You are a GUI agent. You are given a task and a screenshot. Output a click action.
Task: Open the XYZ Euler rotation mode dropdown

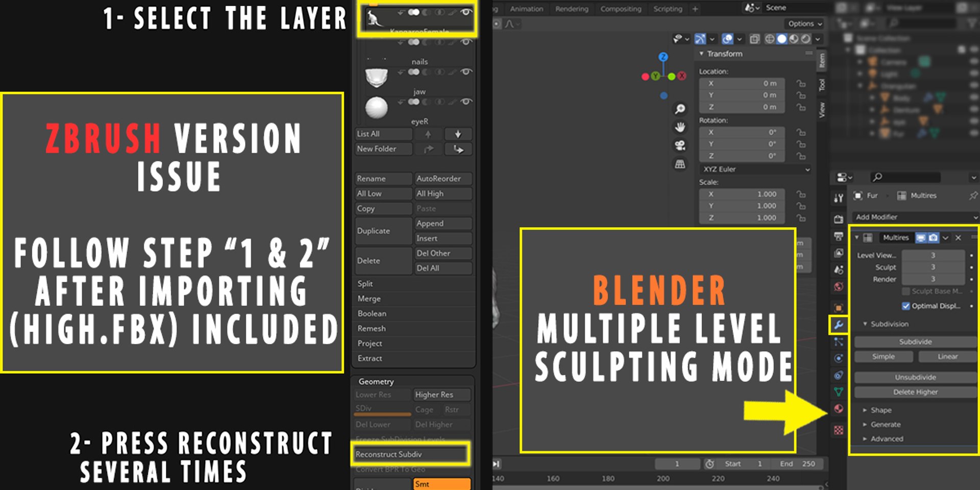coord(755,169)
